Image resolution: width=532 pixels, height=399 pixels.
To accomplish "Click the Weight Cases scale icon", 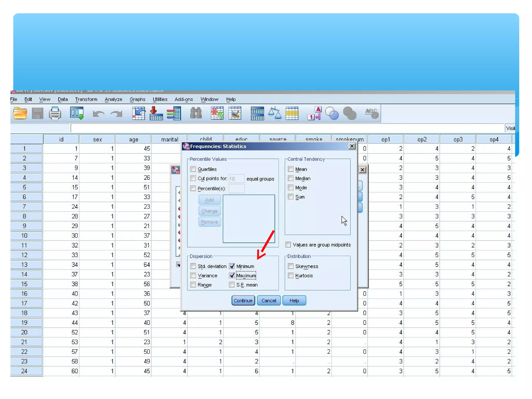I will tap(275, 114).
